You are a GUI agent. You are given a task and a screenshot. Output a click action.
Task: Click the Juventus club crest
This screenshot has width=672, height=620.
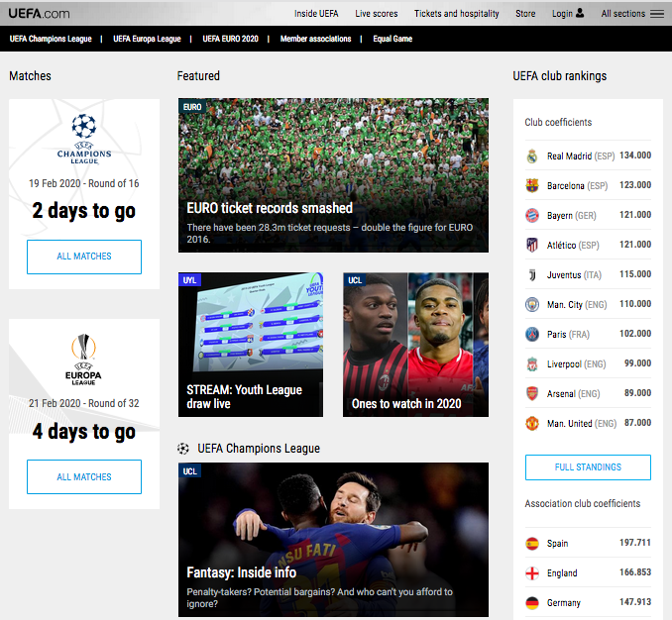[x=532, y=274]
